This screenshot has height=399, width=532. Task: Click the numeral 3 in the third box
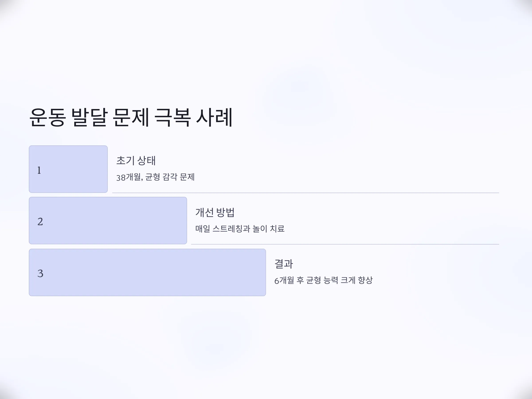click(40, 274)
